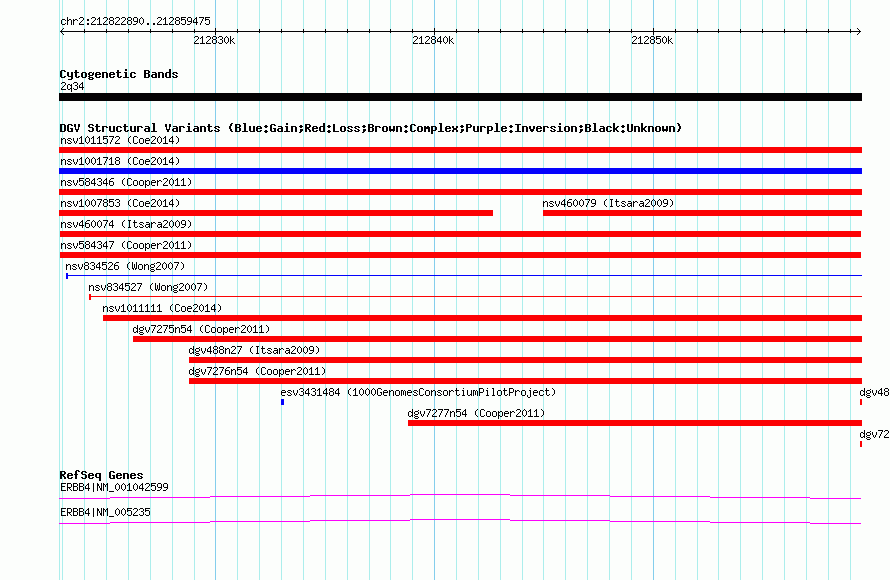Click the red bar under dgv7275n54
The image size is (890, 580).
(x=497, y=339)
